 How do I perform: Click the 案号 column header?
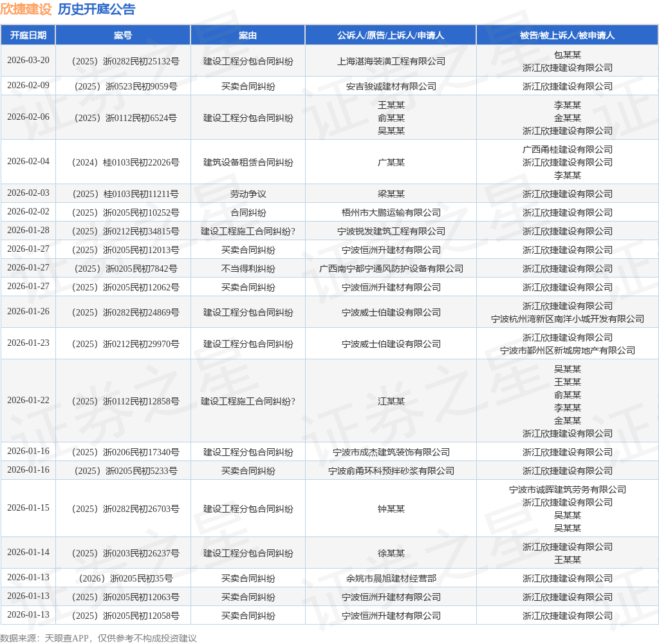tap(123, 35)
